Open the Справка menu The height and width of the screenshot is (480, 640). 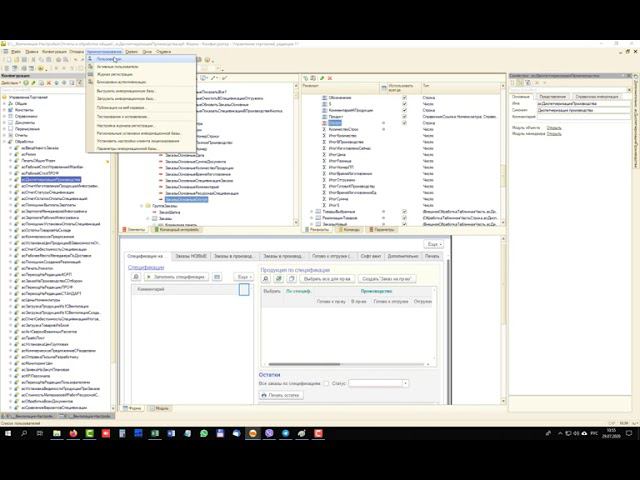tap(163, 52)
